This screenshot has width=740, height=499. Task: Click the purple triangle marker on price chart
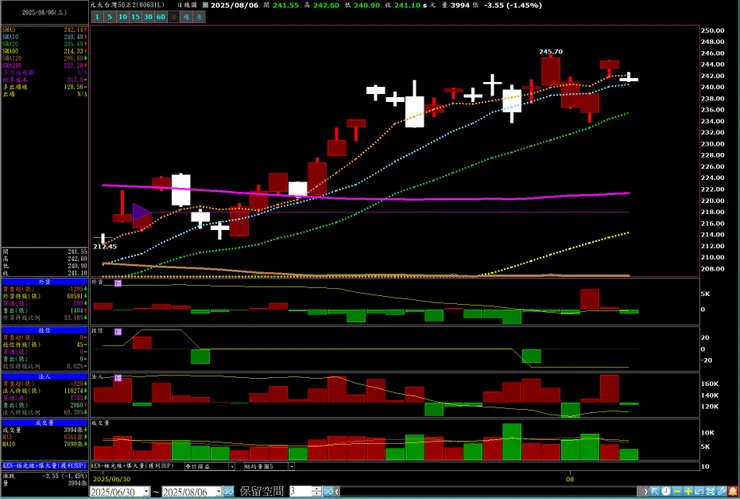(x=142, y=212)
